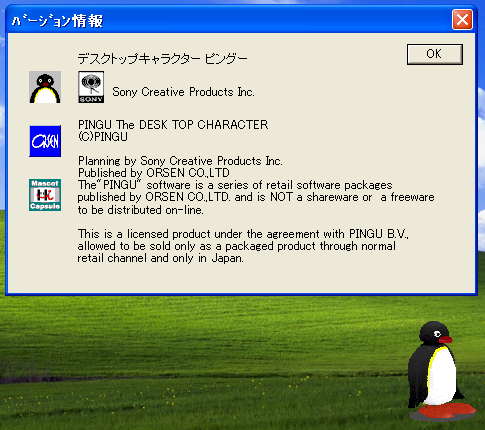Click the line about retail software packages
The image size is (485, 430).
(x=235, y=185)
